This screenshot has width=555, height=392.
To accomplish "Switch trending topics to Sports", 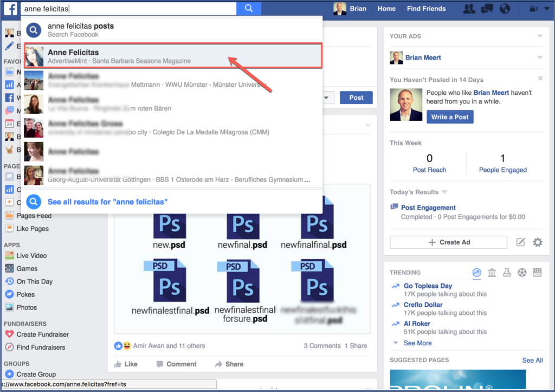I will [522, 273].
